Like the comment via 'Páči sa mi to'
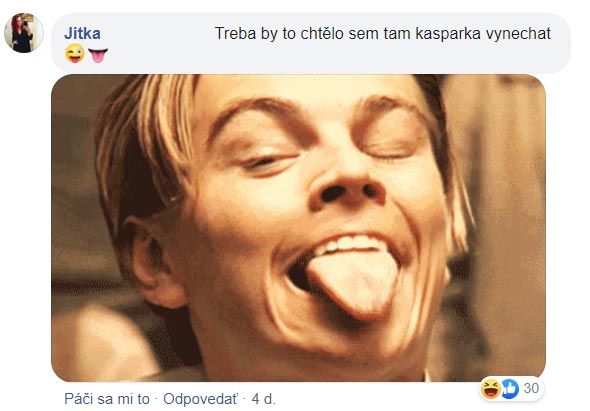The width and height of the screenshot is (590, 411). coord(107,399)
